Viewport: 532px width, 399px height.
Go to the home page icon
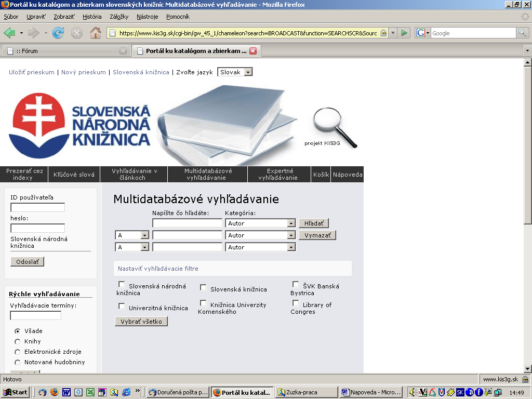click(x=96, y=33)
